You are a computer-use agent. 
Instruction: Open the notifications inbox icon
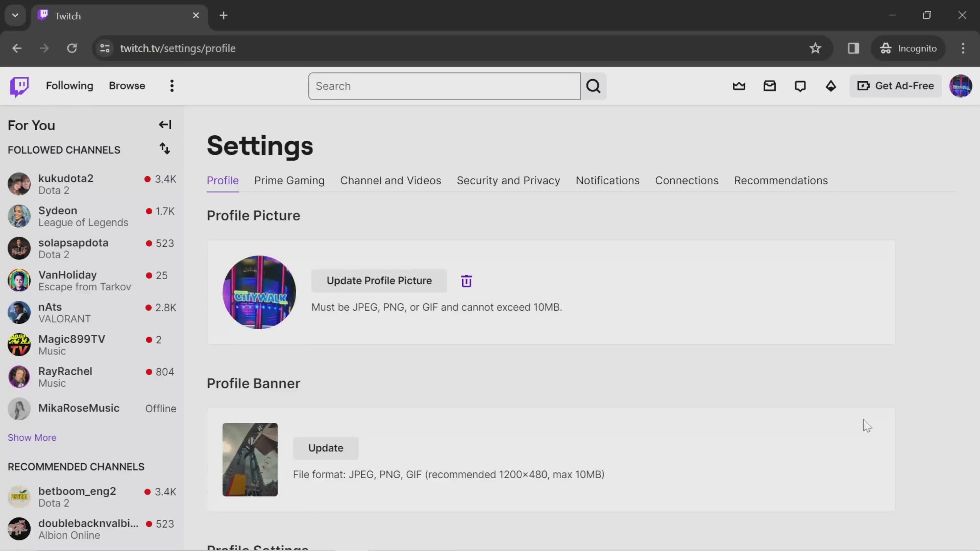pos(770,86)
